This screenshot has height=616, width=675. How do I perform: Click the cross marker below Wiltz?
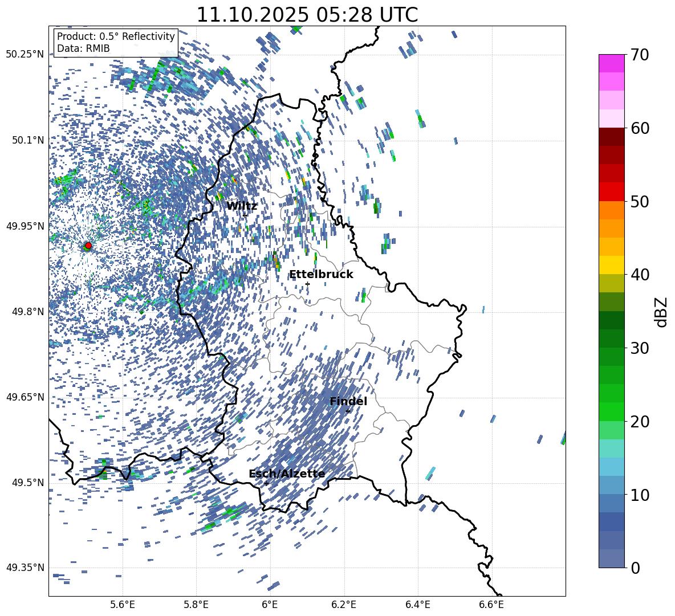tap(245, 215)
